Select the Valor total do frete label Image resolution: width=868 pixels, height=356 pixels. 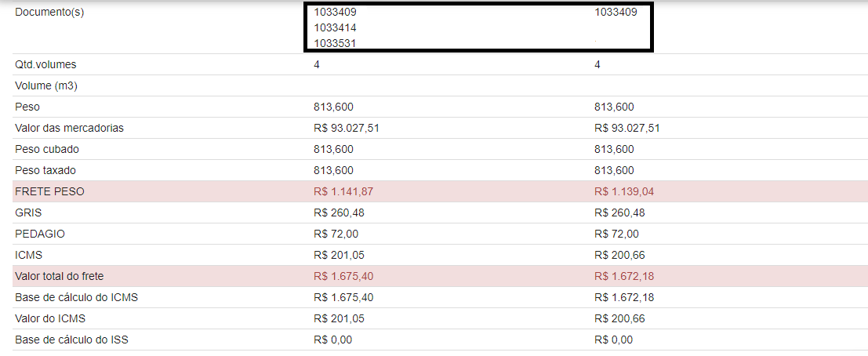[59, 276]
